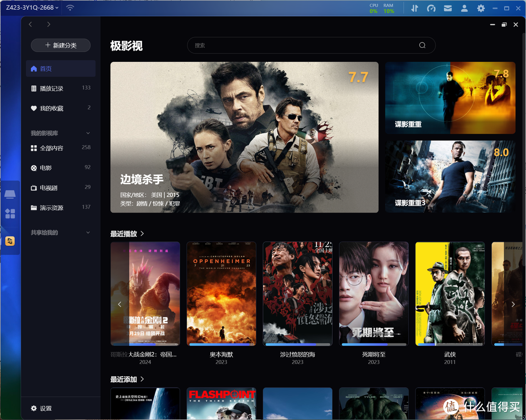The image size is (526, 420).
Task: Open the Oppenheimer movie poster
Action: tap(221, 294)
